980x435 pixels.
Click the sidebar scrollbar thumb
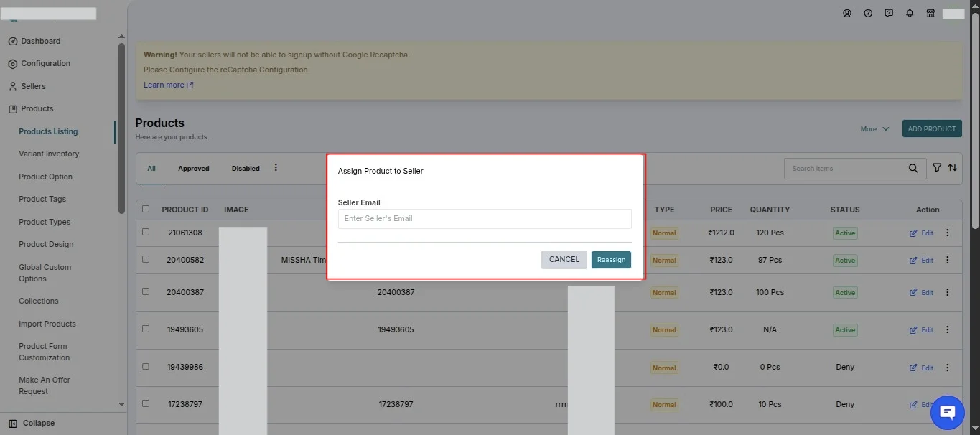pos(121,128)
